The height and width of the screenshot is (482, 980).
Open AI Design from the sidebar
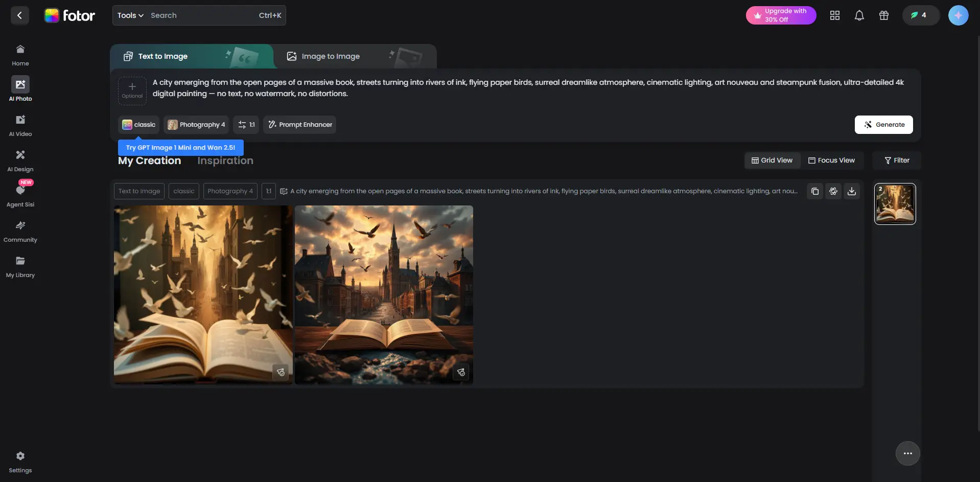coord(20,160)
